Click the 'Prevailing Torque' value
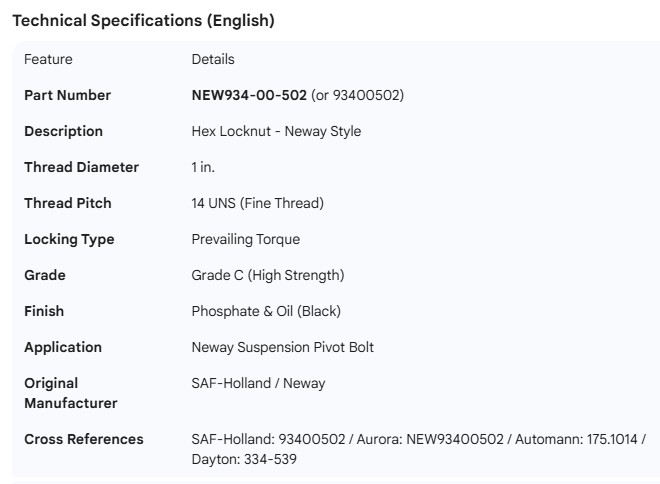 tap(245, 239)
